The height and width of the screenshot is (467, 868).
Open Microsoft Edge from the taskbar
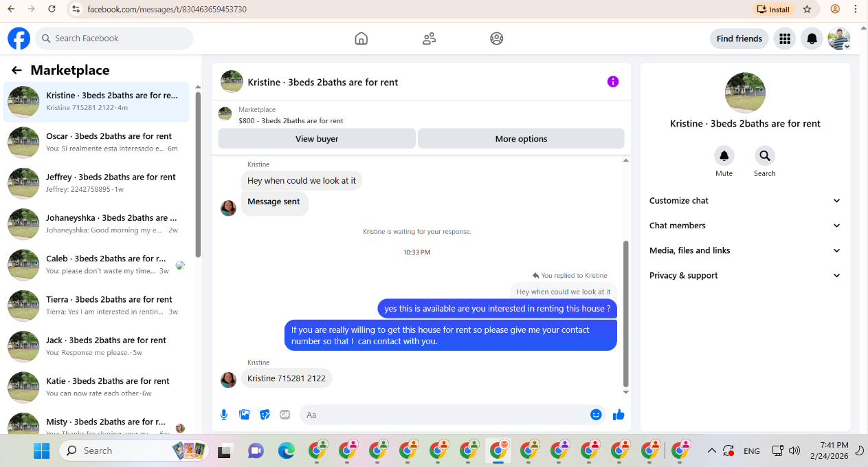[286, 450]
